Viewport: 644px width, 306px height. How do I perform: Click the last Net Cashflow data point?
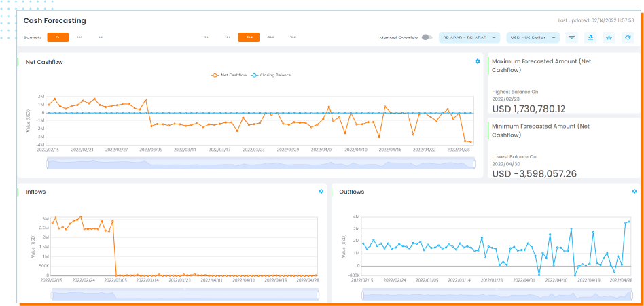tap(471, 142)
